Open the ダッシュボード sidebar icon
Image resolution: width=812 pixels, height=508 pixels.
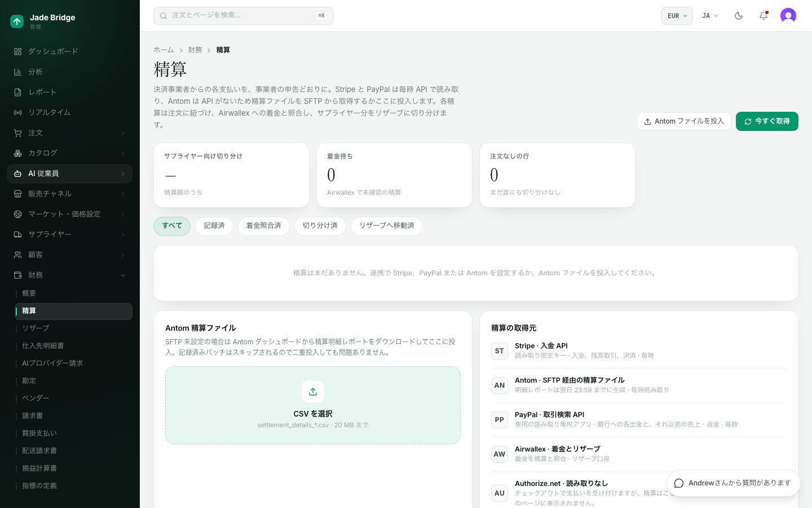pos(17,51)
